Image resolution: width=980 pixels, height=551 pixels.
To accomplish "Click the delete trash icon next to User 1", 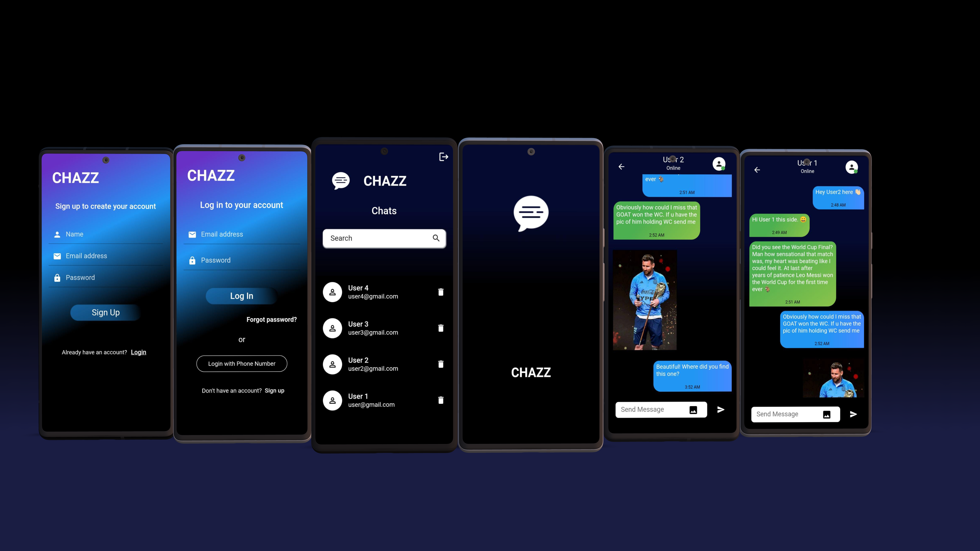I will [441, 400].
